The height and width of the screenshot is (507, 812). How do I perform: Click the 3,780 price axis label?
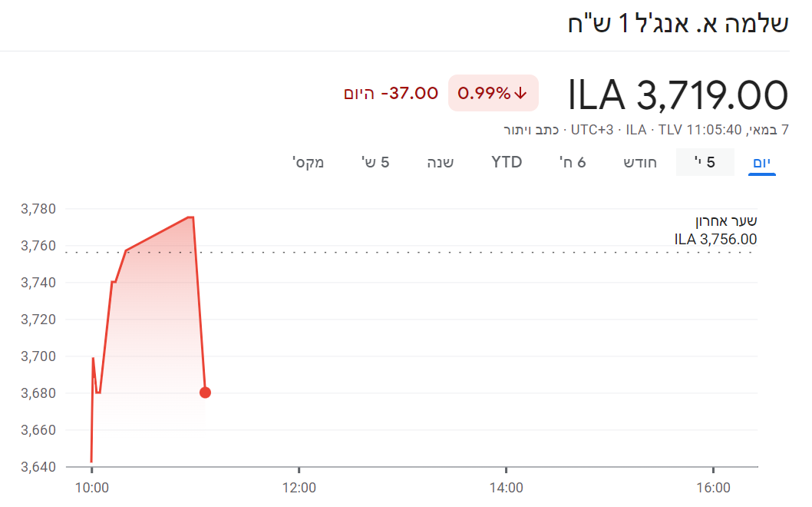(x=38, y=209)
